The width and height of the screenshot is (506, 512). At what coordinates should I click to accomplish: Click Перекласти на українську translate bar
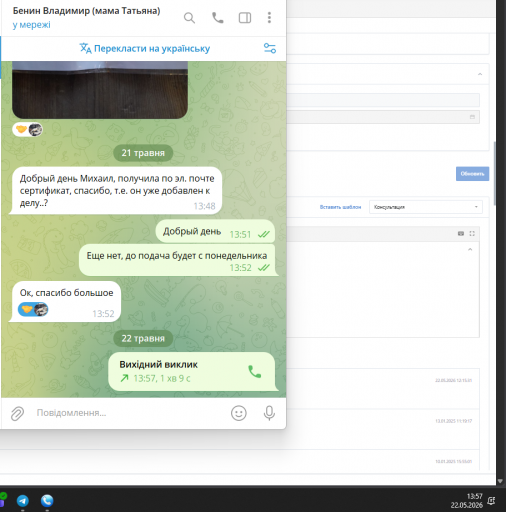coord(144,49)
